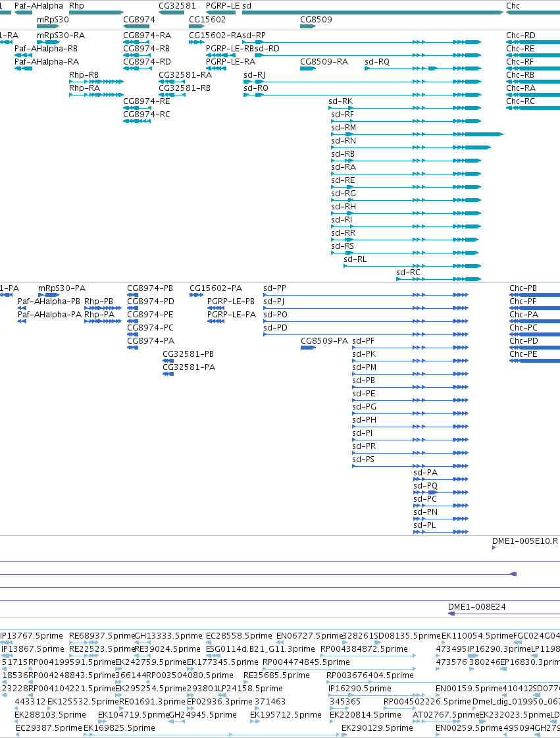The width and height of the screenshot is (560, 738).
Task: Open the RE35685.5prime EST label
Action: 276,675
